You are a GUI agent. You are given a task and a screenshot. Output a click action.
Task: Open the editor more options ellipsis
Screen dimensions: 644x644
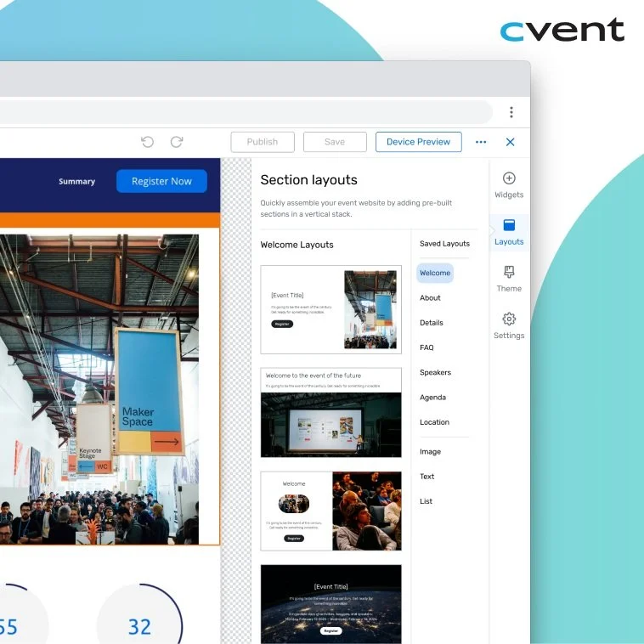click(x=481, y=142)
